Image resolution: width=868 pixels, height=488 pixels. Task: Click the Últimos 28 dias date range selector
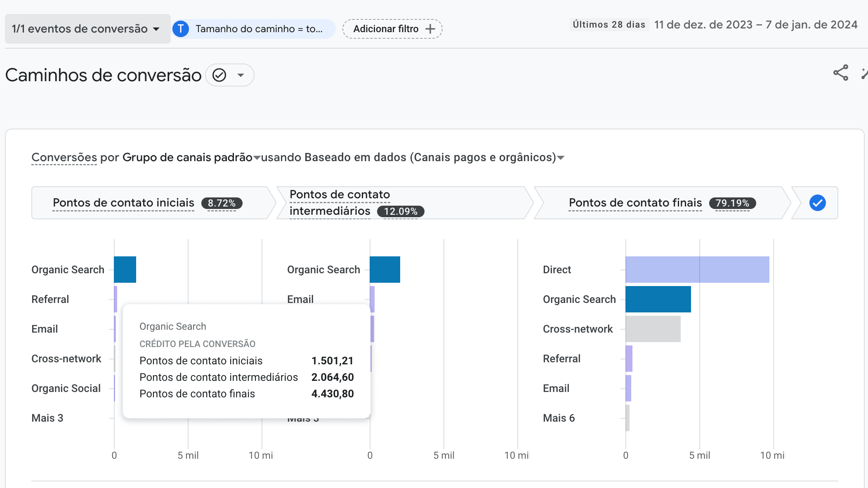609,25
